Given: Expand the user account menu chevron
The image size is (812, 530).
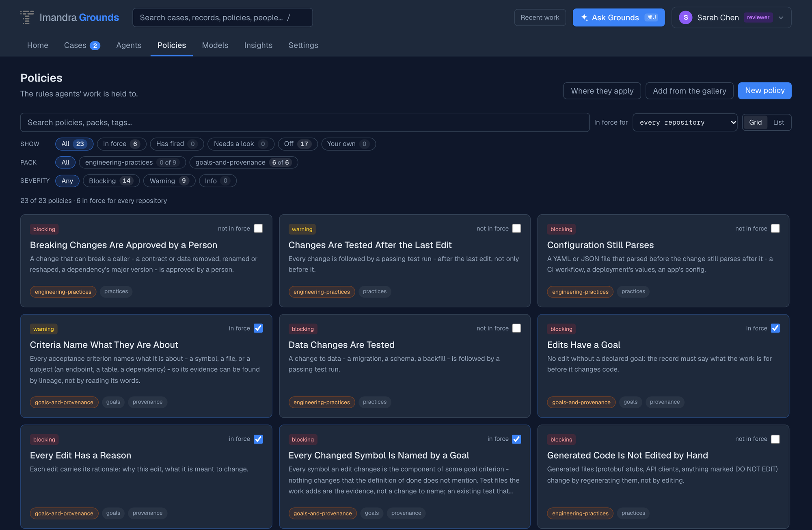Looking at the screenshot, I should pos(781,17).
